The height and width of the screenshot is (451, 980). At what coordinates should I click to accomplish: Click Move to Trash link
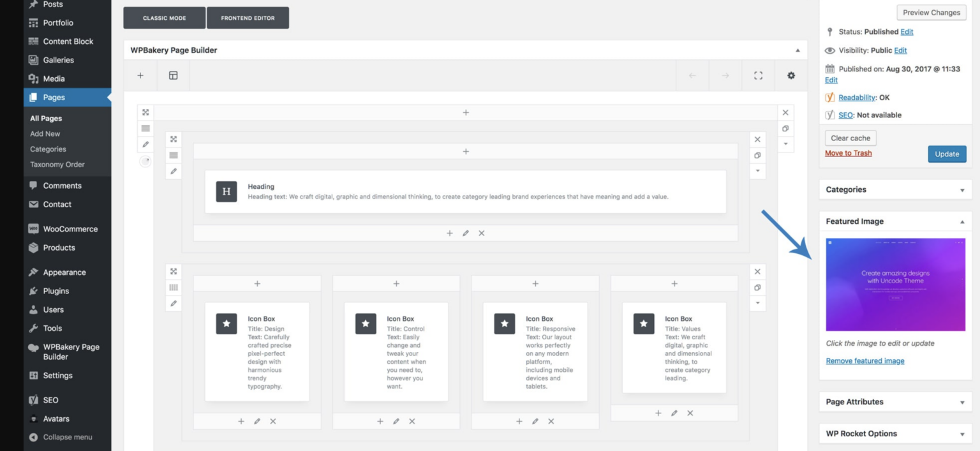848,153
